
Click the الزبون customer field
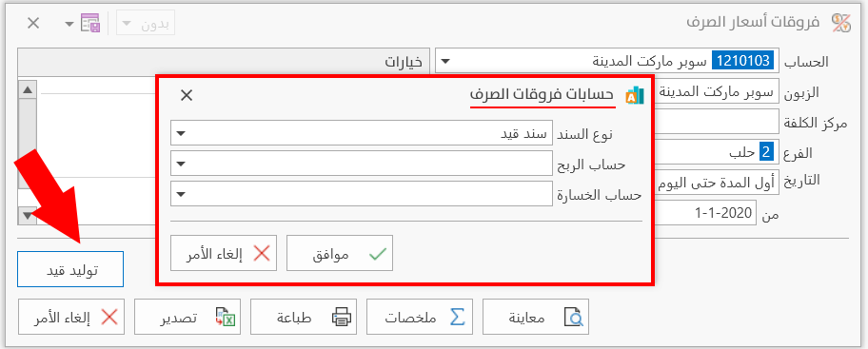(x=717, y=90)
